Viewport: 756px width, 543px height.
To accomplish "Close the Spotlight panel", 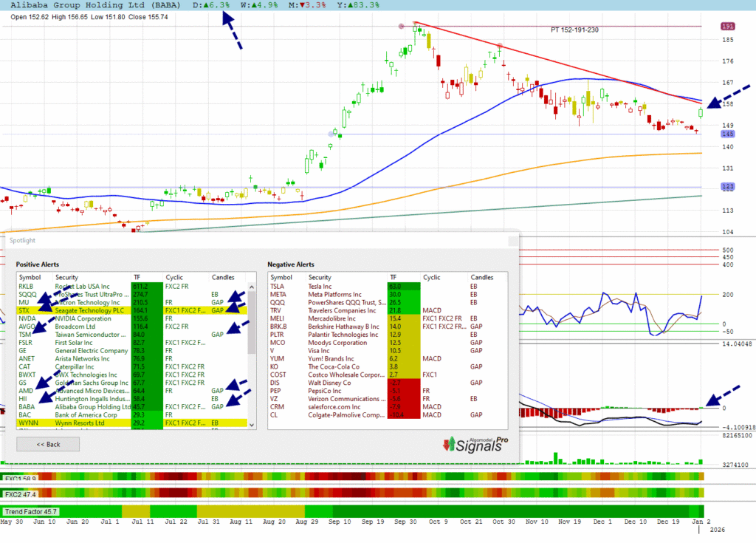I will 512,241.
